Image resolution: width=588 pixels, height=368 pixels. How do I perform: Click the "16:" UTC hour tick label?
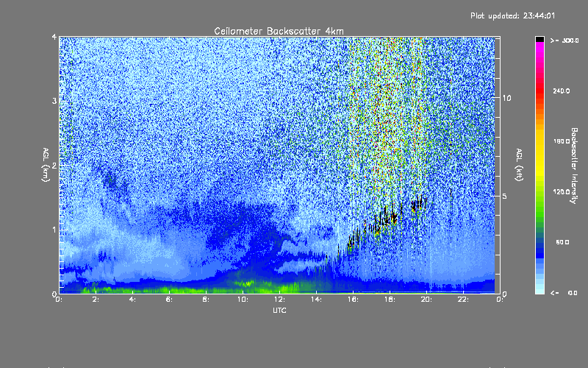(x=353, y=300)
